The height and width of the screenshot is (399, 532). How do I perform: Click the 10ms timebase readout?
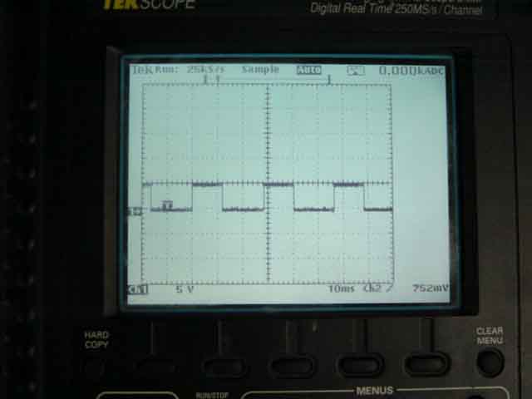(341, 288)
